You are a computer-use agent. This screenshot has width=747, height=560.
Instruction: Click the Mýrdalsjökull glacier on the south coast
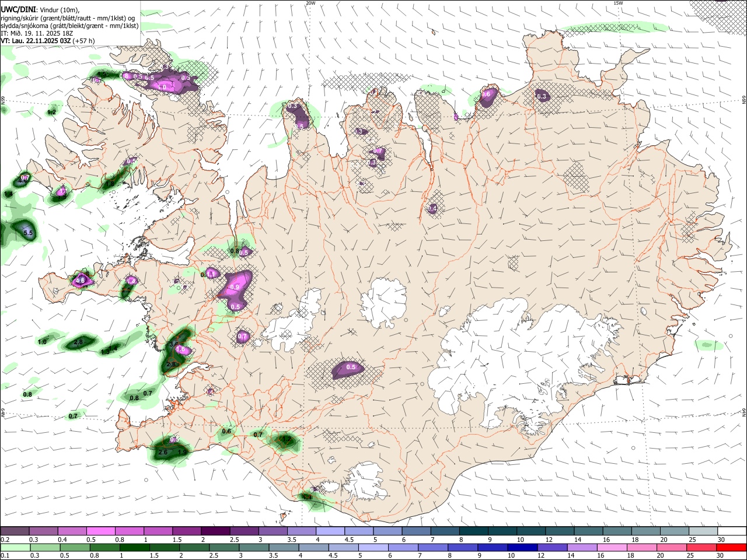pyautogui.click(x=364, y=482)
